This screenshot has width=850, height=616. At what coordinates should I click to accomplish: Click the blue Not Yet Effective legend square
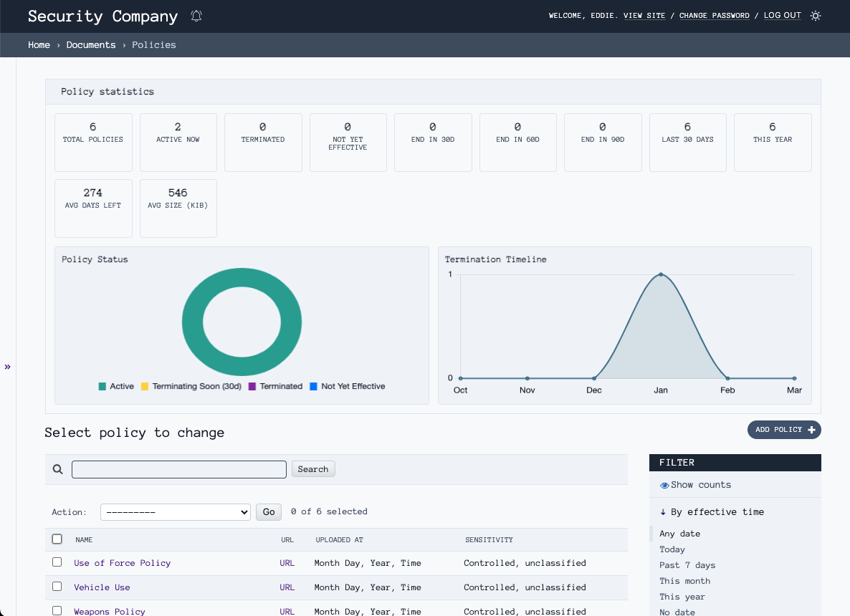click(313, 387)
